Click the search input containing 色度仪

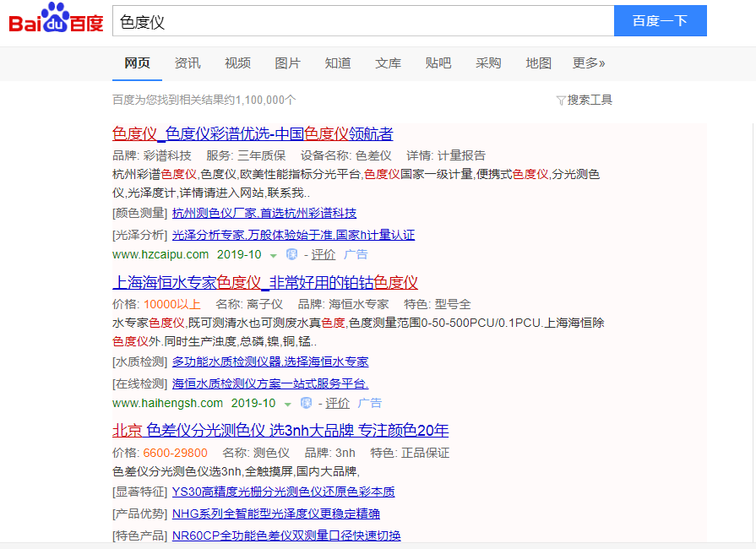(363, 21)
